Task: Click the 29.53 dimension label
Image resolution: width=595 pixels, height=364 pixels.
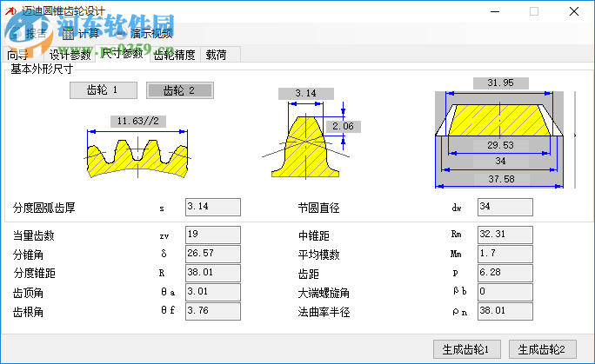Action: (x=500, y=145)
